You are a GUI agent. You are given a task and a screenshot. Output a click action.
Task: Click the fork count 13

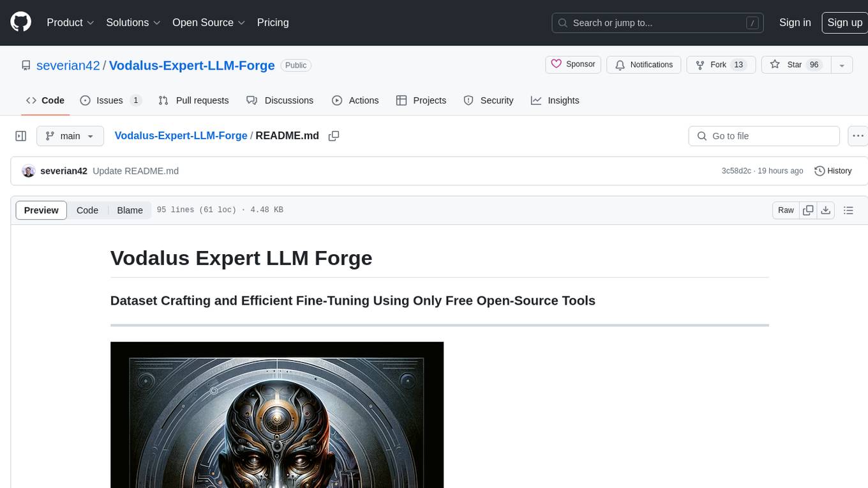tap(738, 65)
